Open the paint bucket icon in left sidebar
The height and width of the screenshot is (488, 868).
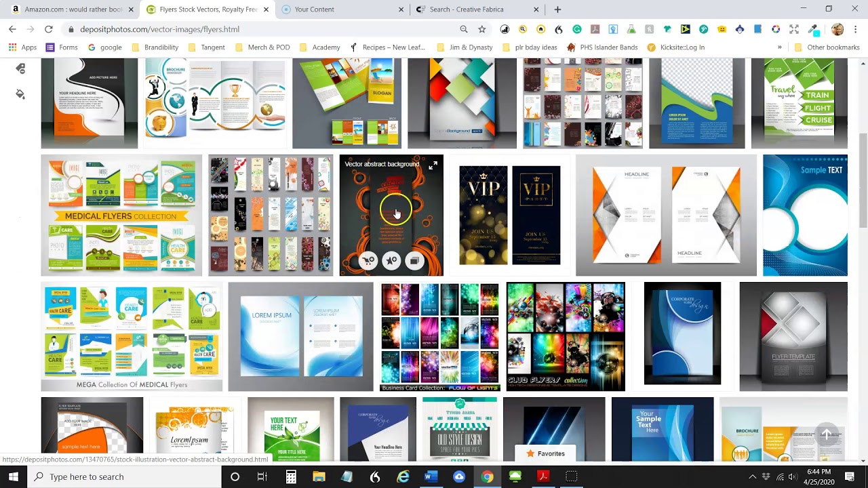[20, 94]
